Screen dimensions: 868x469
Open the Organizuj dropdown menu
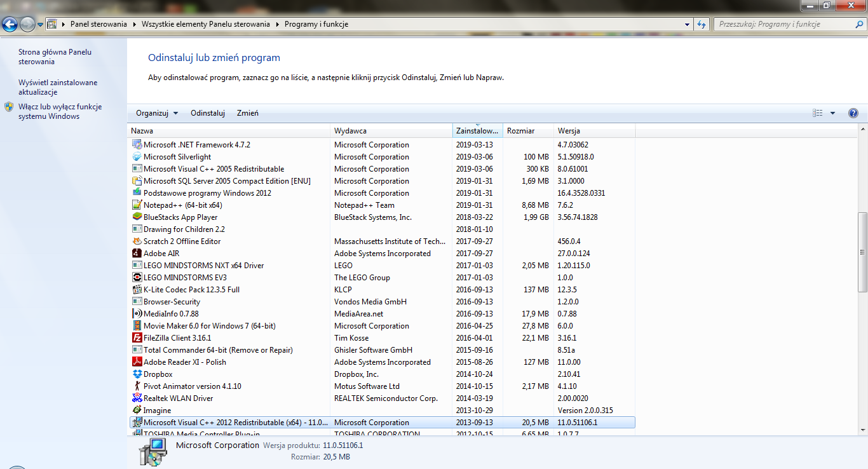(157, 113)
